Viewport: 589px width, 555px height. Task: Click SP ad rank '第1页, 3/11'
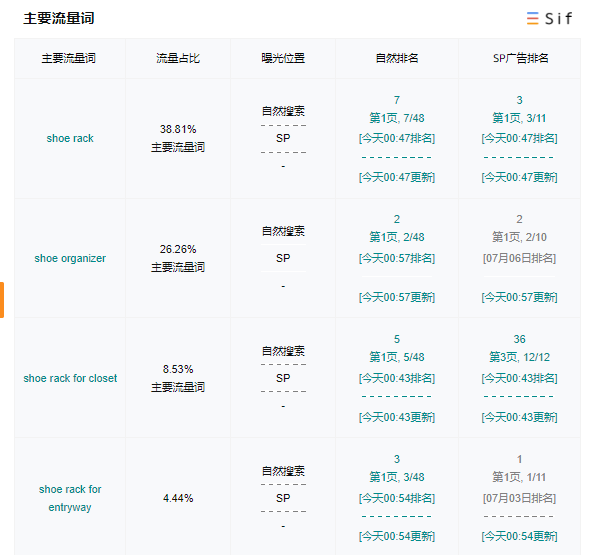(x=519, y=118)
